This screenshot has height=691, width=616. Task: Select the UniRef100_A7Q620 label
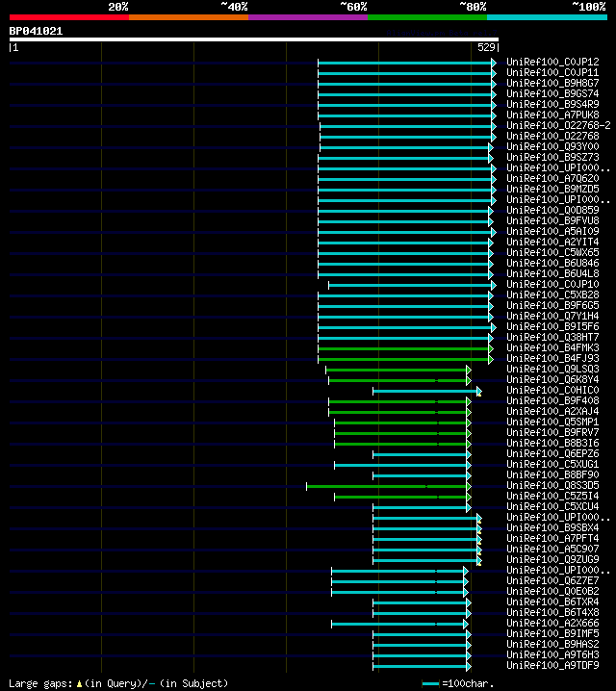coord(552,178)
